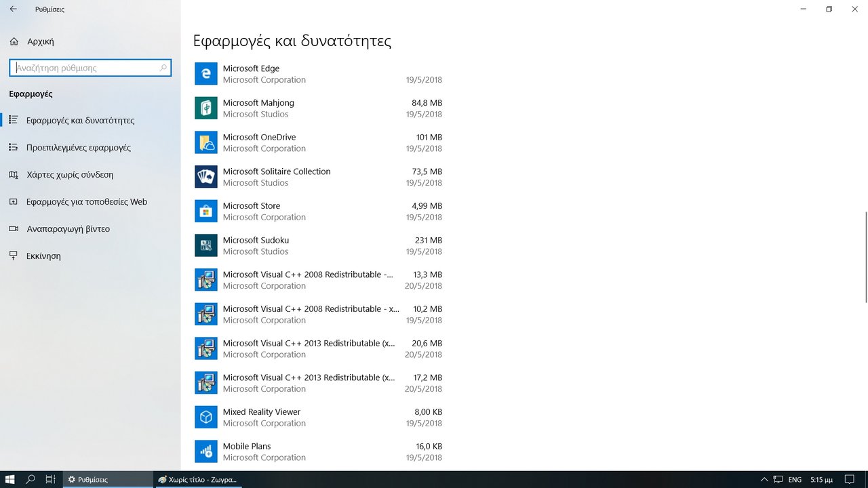Viewport: 868px width, 488px height.
Task: Click the '73,5 MB' size of Solitaire Collection
Action: click(427, 171)
